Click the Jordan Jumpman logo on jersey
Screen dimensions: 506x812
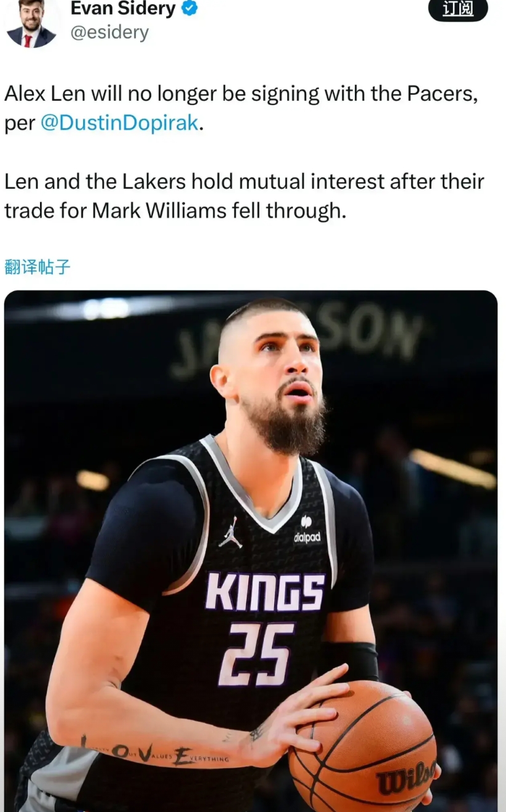click(x=231, y=532)
